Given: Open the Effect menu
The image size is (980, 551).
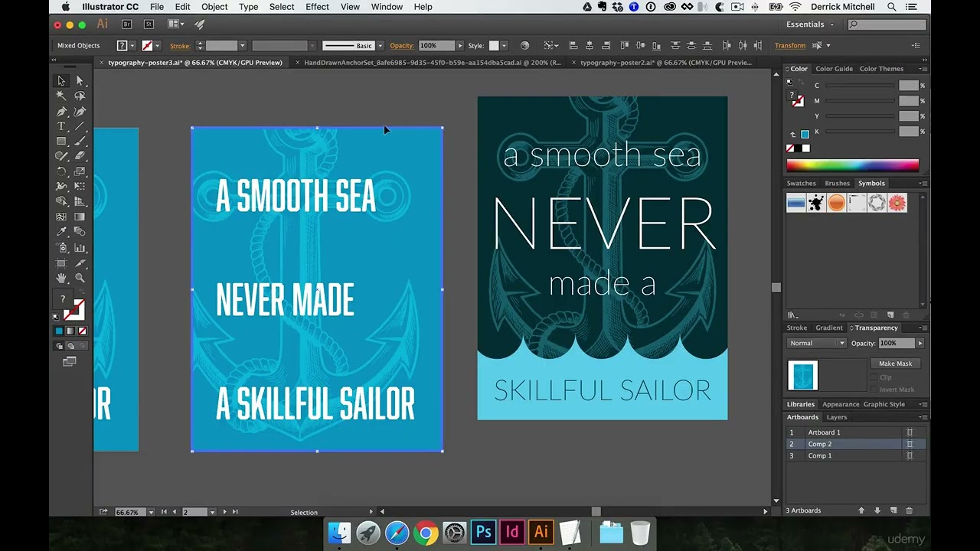Looking at the screenshot, I should tap(317, 7).
